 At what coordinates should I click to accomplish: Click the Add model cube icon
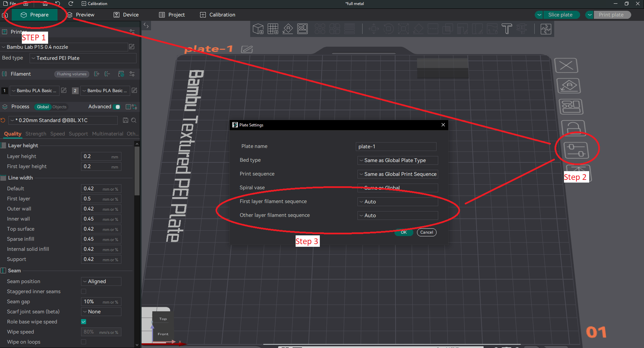(258, 29)
